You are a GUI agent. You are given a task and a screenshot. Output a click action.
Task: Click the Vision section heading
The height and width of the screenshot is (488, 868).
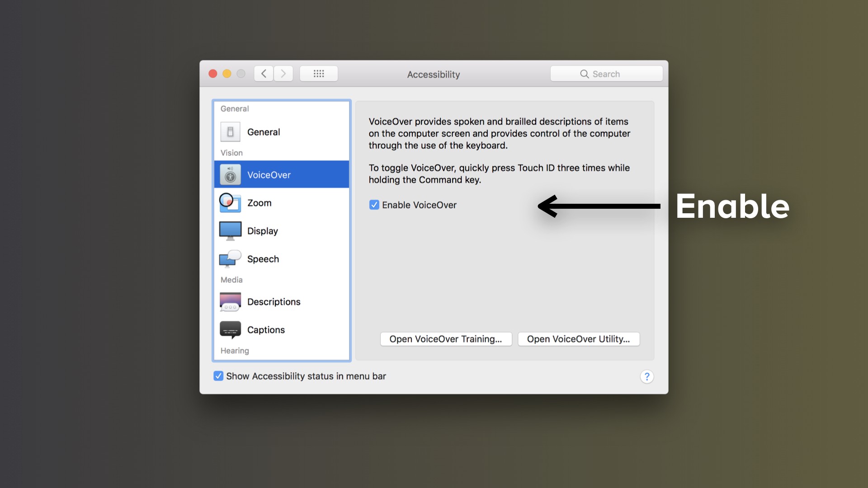point(231,153)
